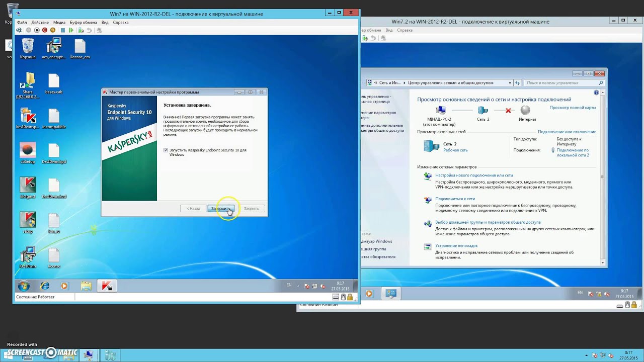Click the Поиск в панели управления search field
Image resolution: width=644 pixels, height=362 pixels.
coord(564,82)
